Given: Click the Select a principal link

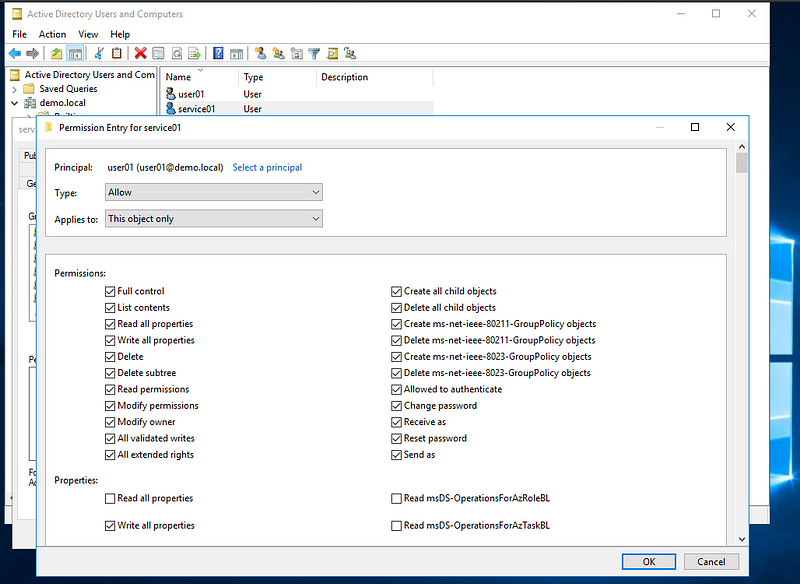Looking at the screenshot, I should point(267,167).
